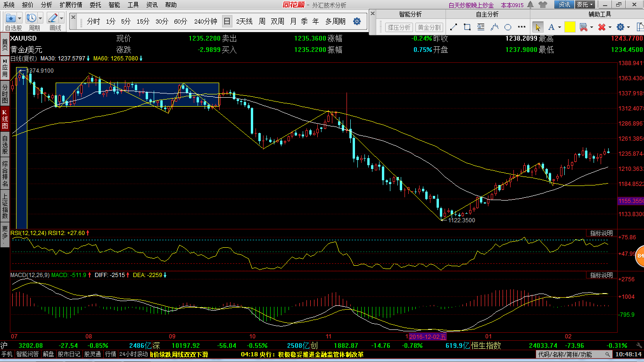
Task: Select the 分时 period option
Action: pos(93,22)
